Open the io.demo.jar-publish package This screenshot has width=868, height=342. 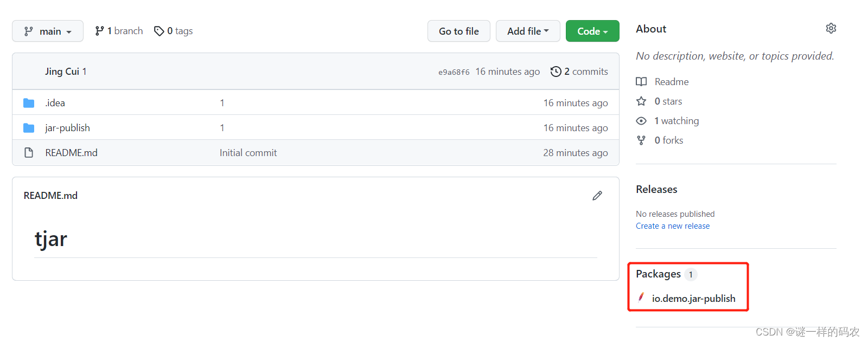coord(693,299)
